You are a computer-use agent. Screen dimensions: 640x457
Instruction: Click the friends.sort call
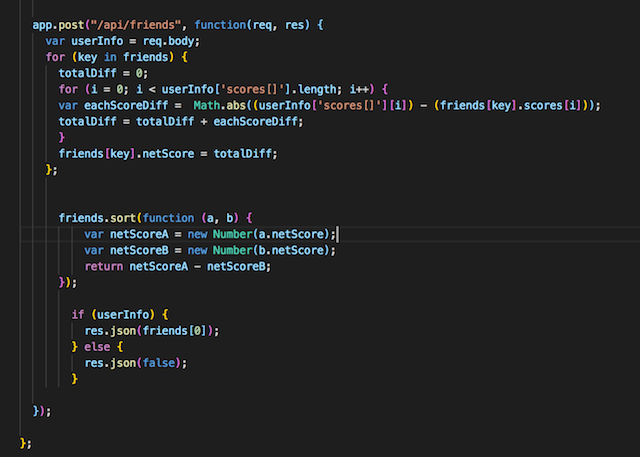click(97, 218)
